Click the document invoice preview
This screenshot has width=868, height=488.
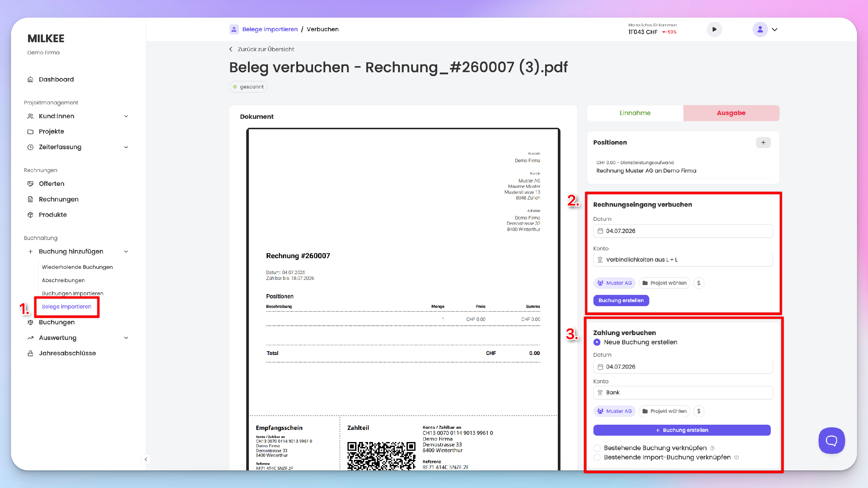(x=403, y=299)
